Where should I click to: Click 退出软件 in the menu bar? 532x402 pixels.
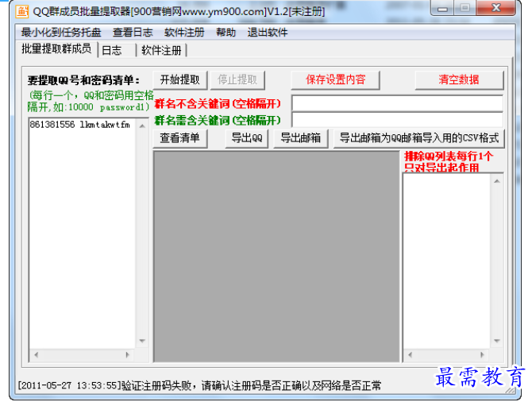268,33
